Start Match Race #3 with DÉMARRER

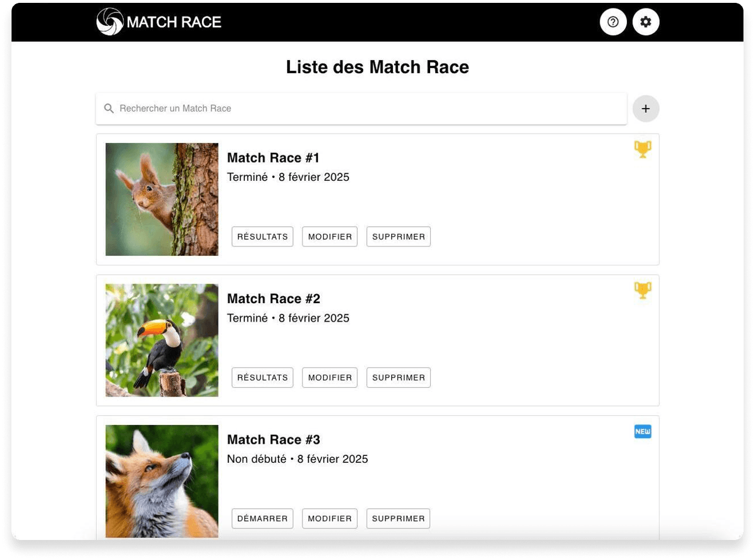tap(262, 518)
